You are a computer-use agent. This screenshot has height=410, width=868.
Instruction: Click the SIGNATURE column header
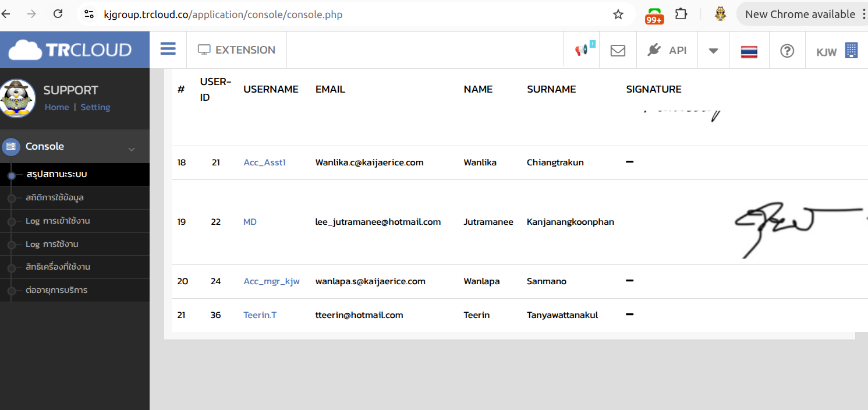point(654,89)
